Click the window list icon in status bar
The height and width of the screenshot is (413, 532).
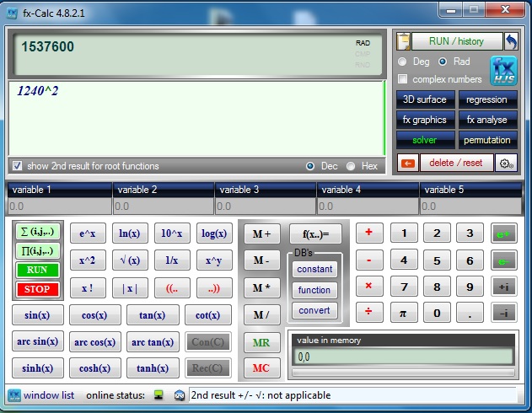click(13, 395)
